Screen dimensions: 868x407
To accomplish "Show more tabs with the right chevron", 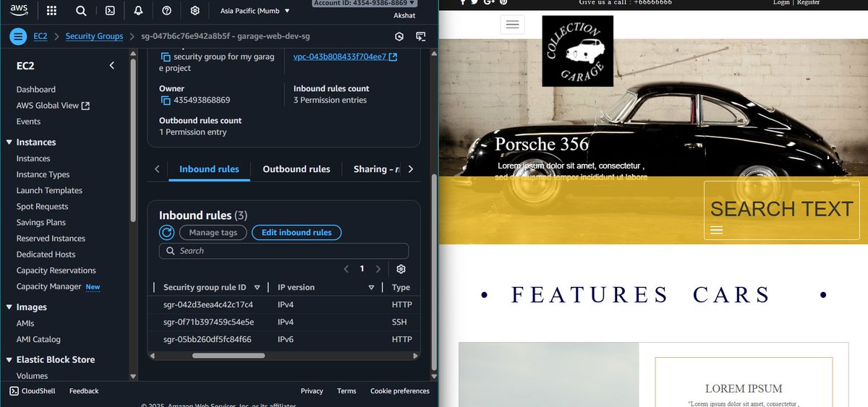I will tap(410, 169).
